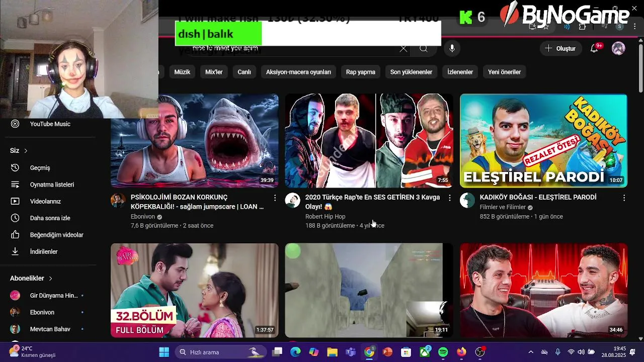
Task: Open the PSİKOLOJİMİ BOZAN KORKUNÇ KÖPEKBALIĞI title
Action: (197, 202)
